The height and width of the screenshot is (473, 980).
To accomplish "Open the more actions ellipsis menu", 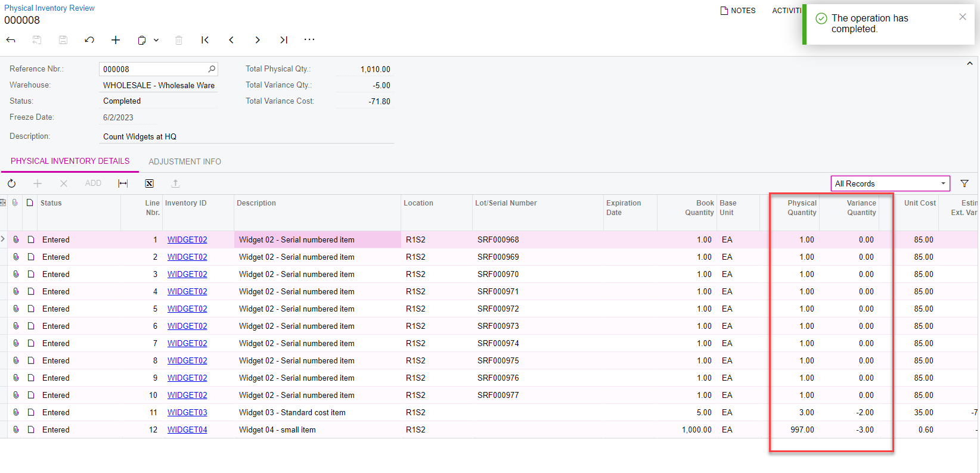I will click(309, 39).
